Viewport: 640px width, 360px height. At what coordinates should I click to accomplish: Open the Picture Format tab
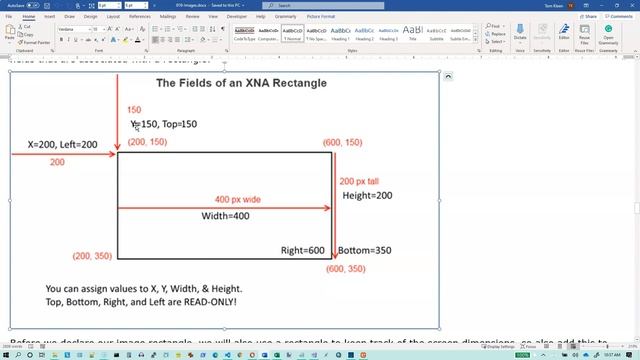320,16
